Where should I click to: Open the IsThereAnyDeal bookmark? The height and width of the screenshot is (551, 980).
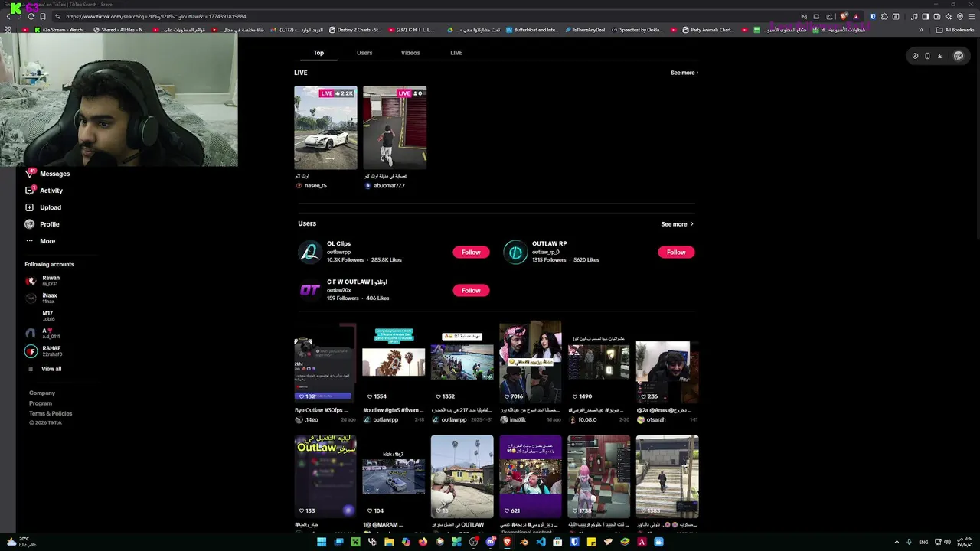[585, 30]
